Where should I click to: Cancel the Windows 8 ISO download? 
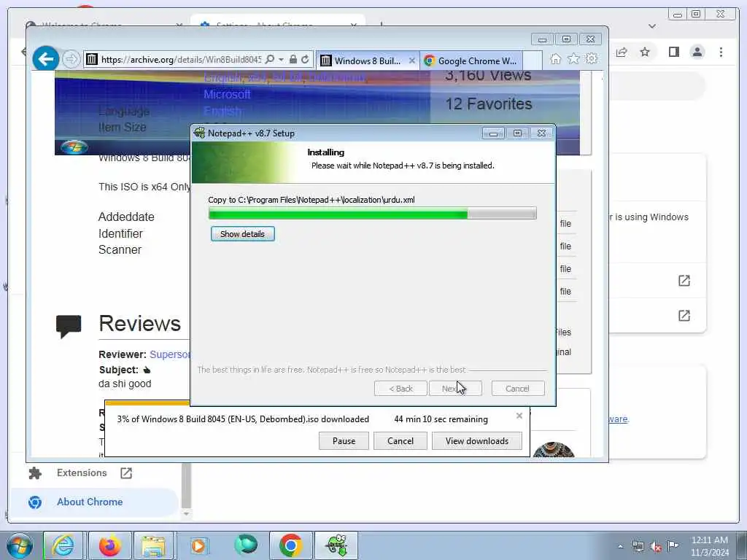(x=400, y=441)
